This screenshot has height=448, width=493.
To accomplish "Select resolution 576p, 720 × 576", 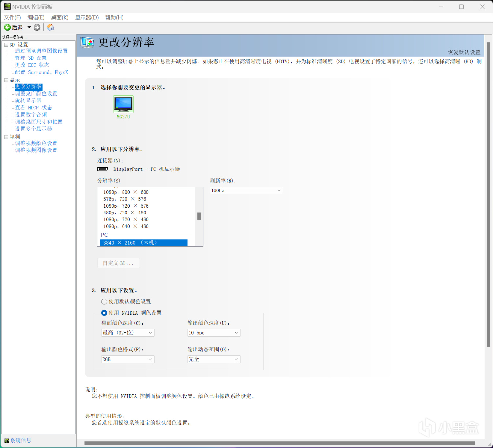I will [125, 199].
